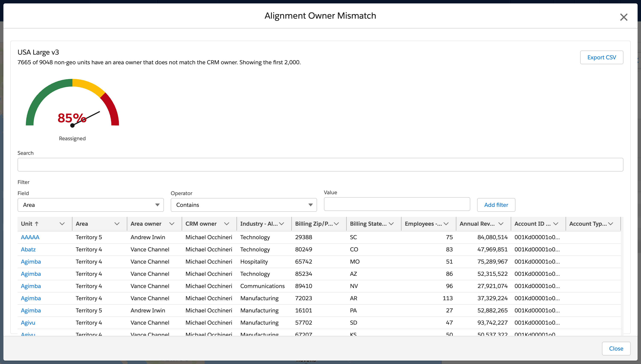Click annual revenue 27,921,074
The image size is (641, 364).
tap(492, 286)
